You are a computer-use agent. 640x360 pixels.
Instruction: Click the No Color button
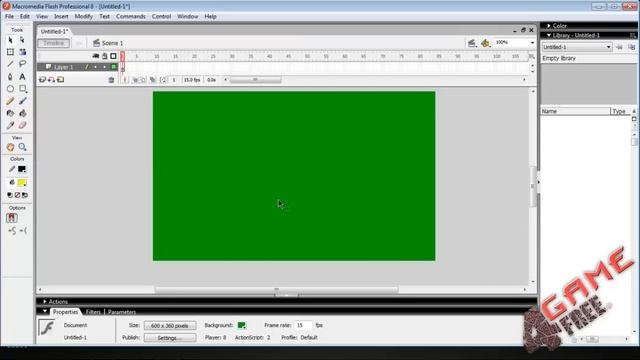17,196
